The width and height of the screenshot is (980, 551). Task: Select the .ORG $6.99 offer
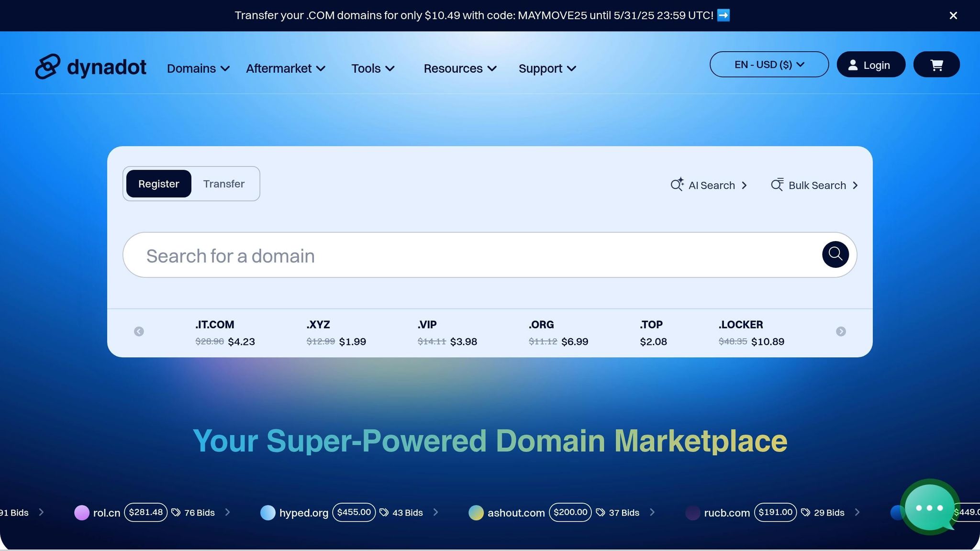(x=558, y=333)
